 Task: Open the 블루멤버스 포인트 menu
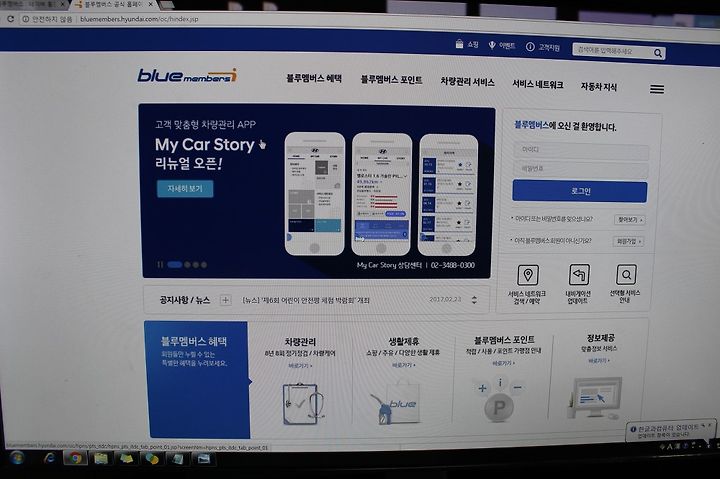click(x=391, y=80)
